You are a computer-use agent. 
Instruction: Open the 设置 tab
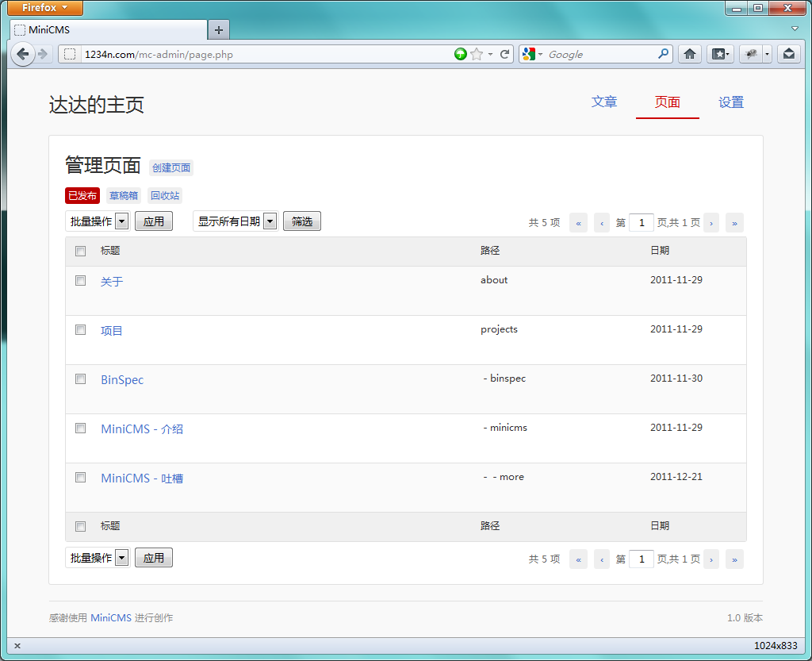(730, 102)
